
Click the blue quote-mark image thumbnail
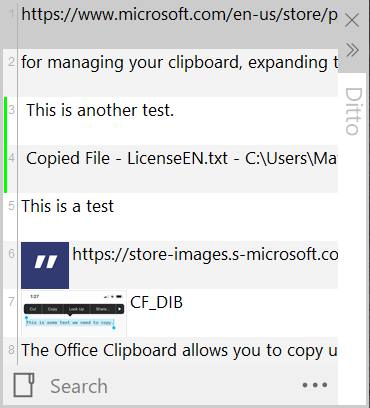tap(45, 265)
